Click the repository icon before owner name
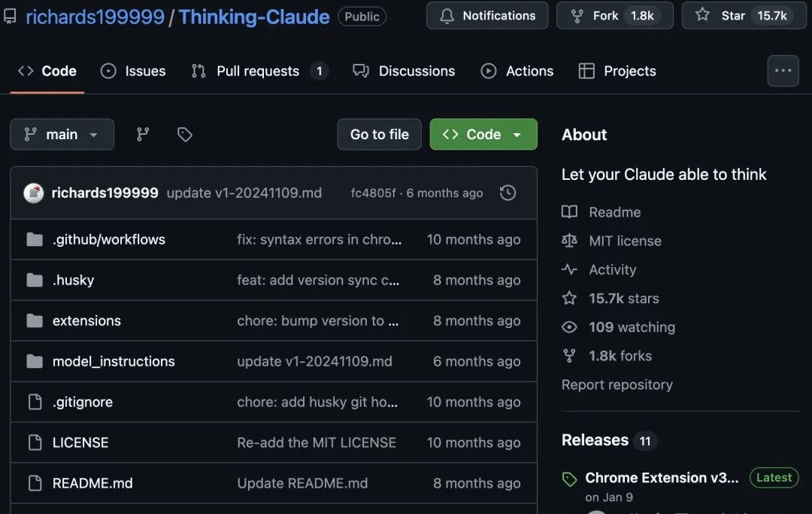The width and height of the screenshot is (812, 514). click(10, 17)
